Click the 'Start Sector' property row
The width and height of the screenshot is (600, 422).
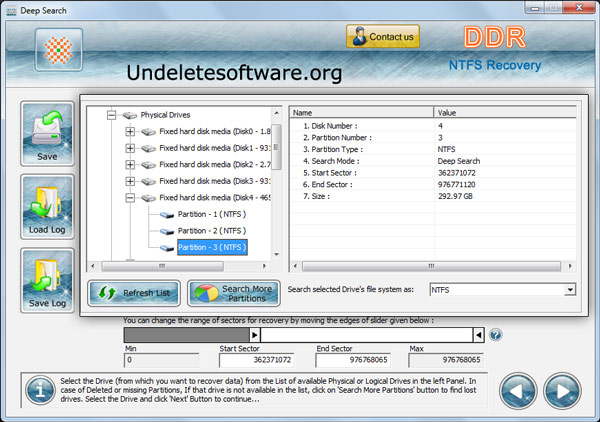tap(433, 173)
